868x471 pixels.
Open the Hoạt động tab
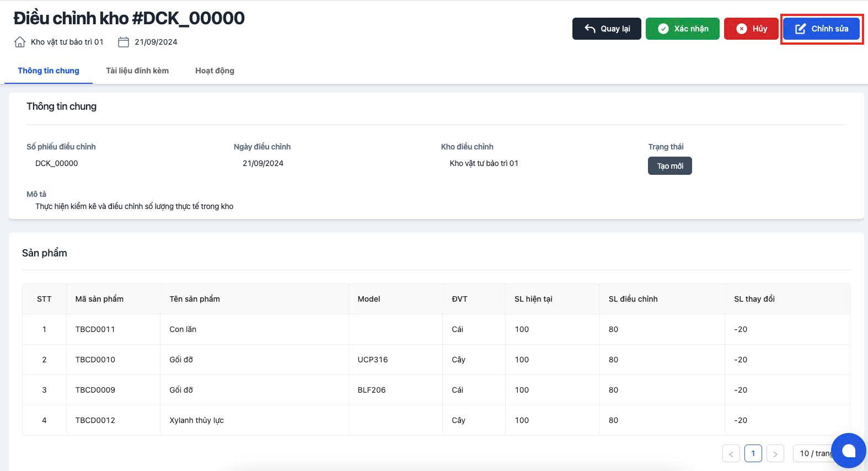[215, 71]
